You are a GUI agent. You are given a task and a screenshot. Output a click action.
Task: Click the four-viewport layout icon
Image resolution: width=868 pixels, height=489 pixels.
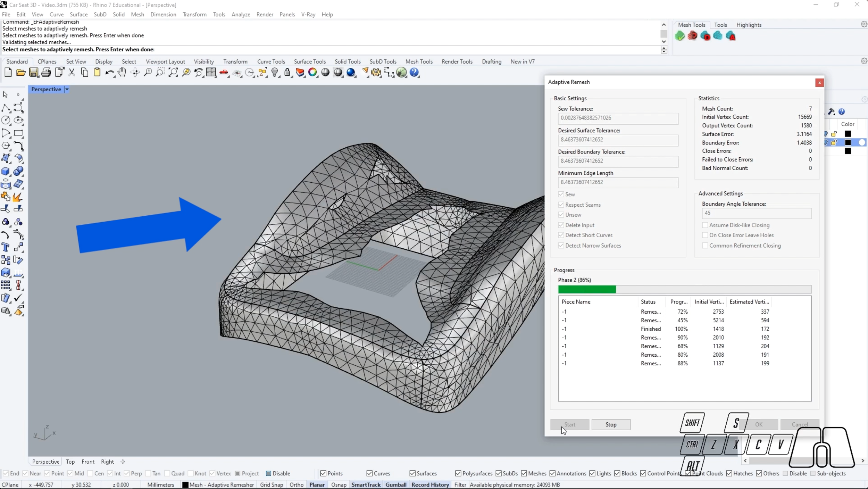[x=211, y=73]
